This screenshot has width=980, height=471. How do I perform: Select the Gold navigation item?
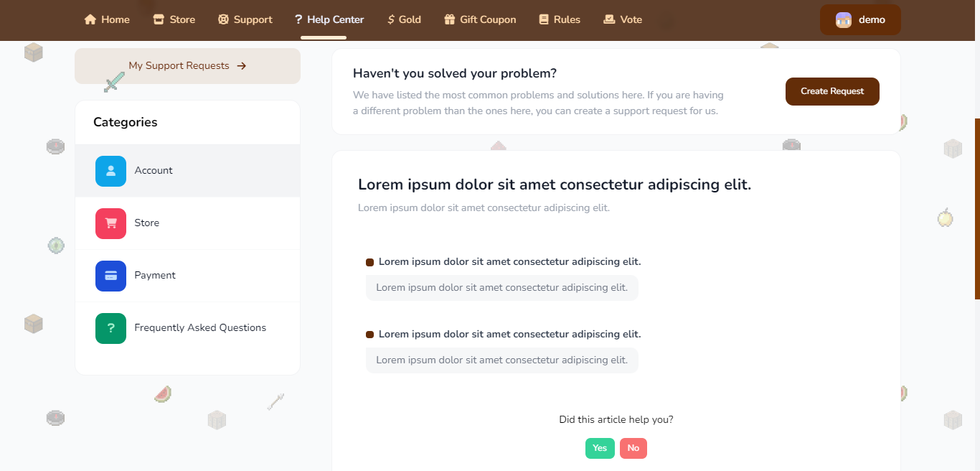point(404,19)
